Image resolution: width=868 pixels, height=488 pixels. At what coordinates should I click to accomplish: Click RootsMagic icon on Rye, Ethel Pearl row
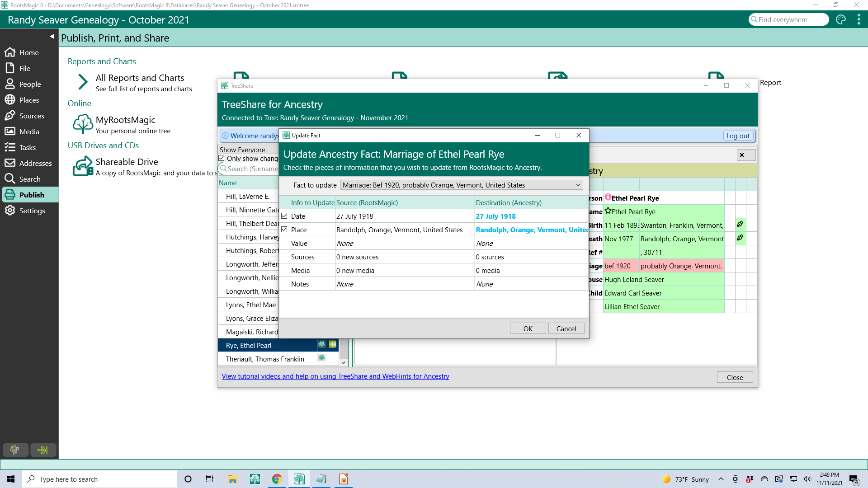[x=322, y=345]
